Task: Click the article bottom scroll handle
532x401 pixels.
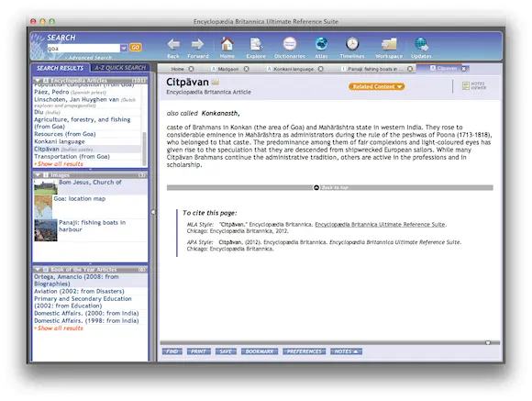Action: (488, 342)
